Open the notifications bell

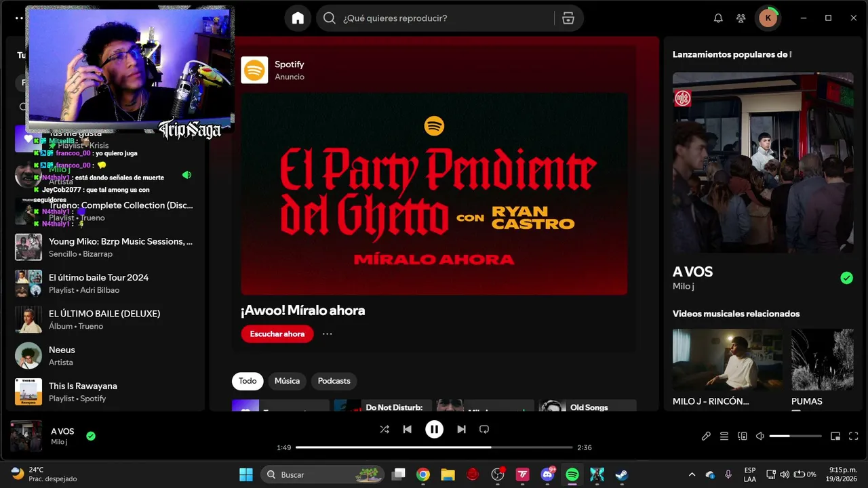click(x=718, y=18)
